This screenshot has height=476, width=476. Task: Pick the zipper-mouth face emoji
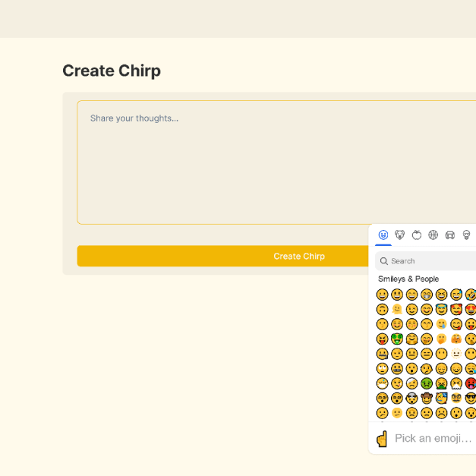pos(382,354)
